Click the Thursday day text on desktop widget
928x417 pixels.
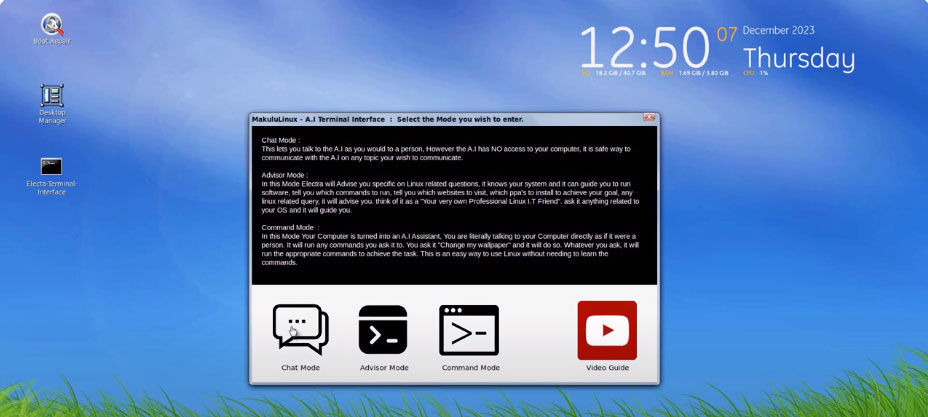click(799, 59)
